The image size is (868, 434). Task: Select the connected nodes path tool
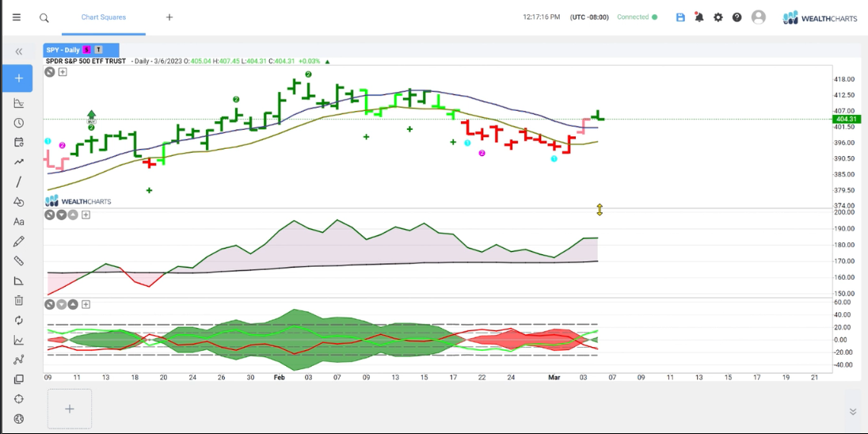[19, 360]
